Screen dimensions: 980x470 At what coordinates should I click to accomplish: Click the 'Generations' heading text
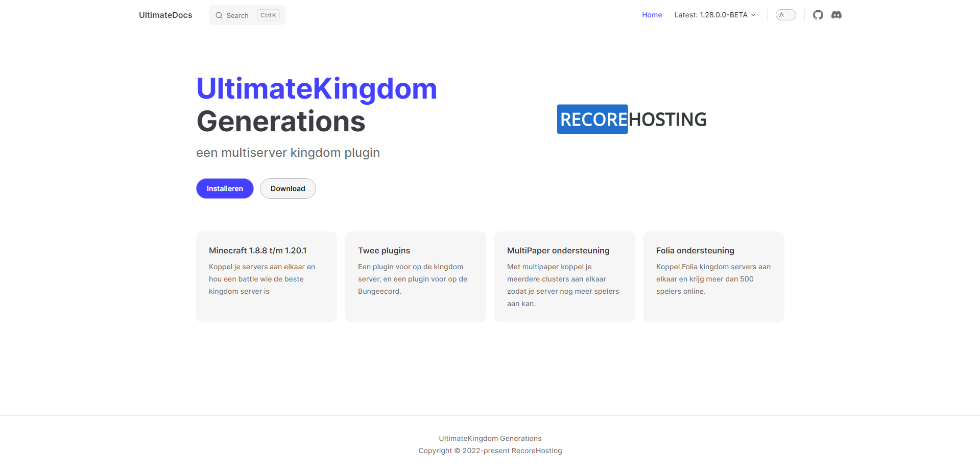pyautogui.click(x=281, y=122)
